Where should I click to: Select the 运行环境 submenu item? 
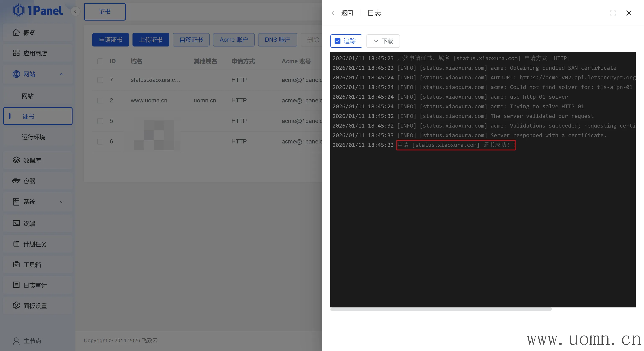coord(34,137)
